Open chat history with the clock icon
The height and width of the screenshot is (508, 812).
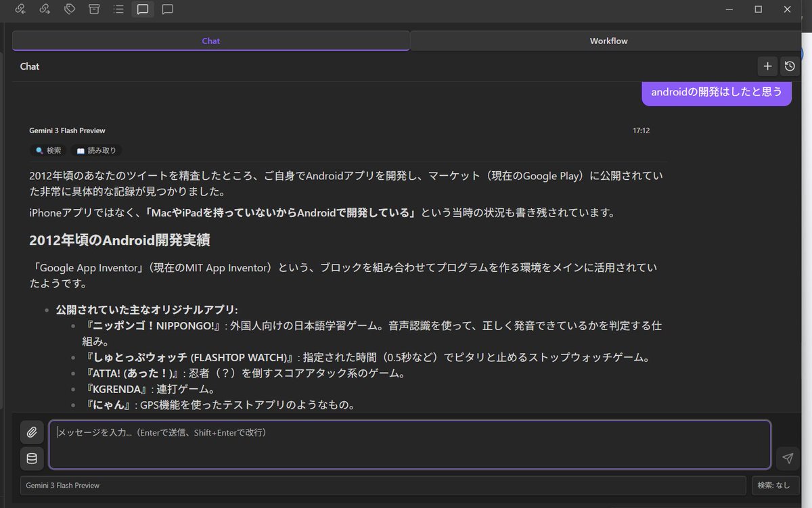[790, 66]
